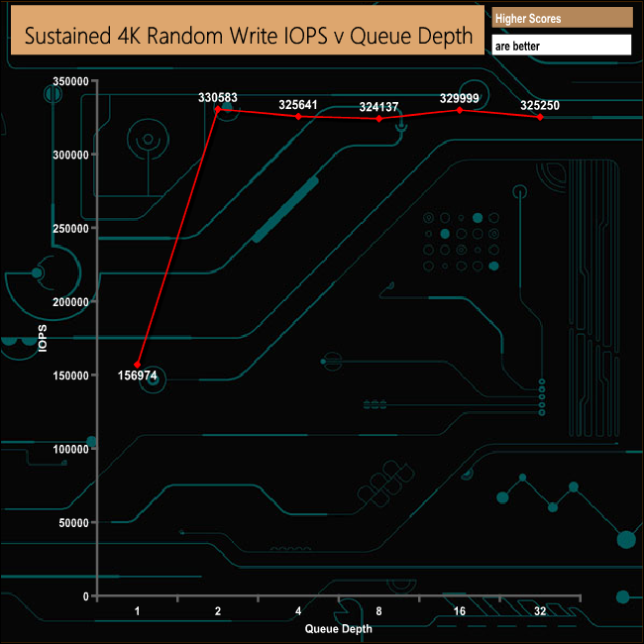Click the 250000 y-axis label
Screen dimensions: 644x644
pos(70,228)
